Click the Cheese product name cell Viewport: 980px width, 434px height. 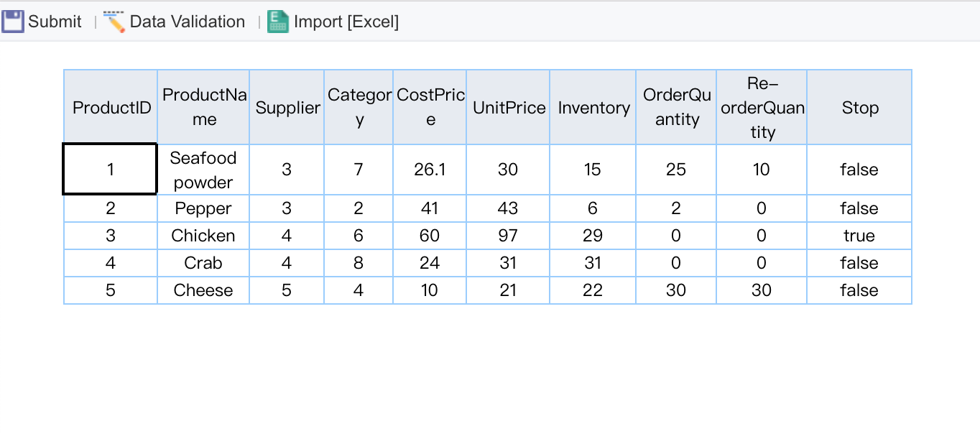click(203, 290)
